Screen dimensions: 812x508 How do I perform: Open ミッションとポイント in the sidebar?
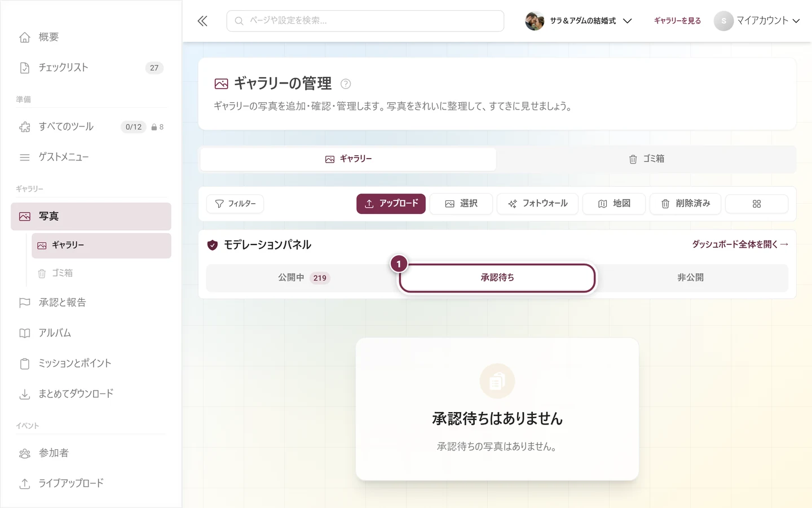pyautogui.click(x=91, y=364)
